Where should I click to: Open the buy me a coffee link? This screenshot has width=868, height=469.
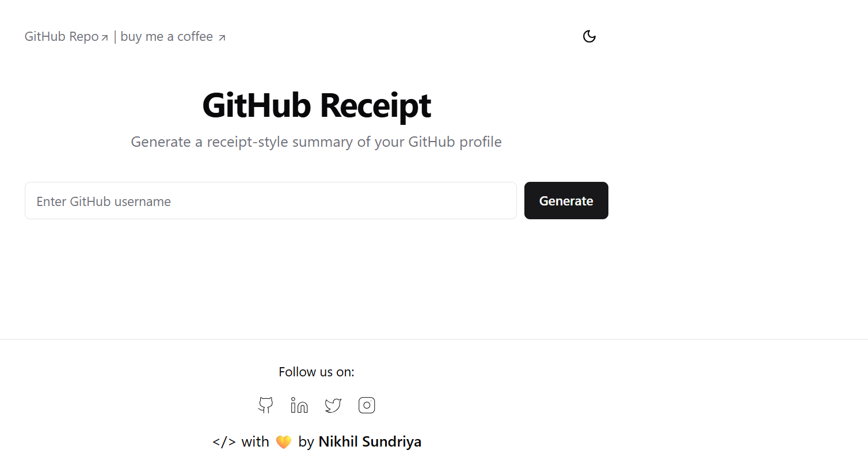167,36
